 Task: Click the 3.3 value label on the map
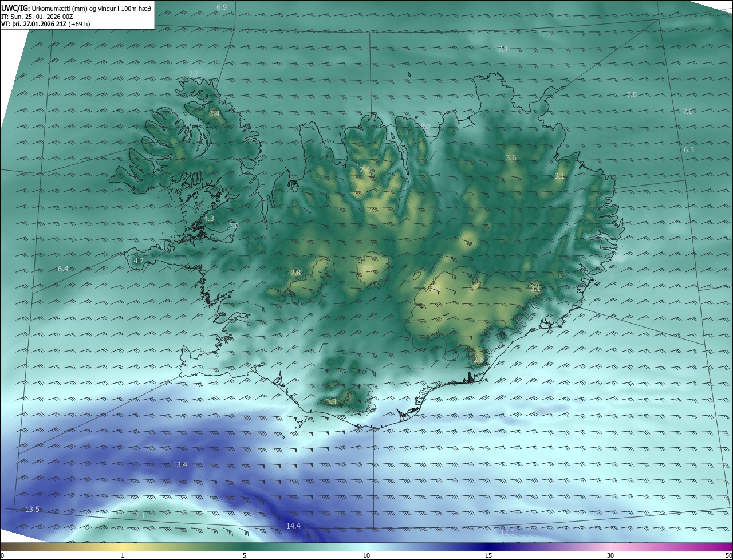pos(330,403)
